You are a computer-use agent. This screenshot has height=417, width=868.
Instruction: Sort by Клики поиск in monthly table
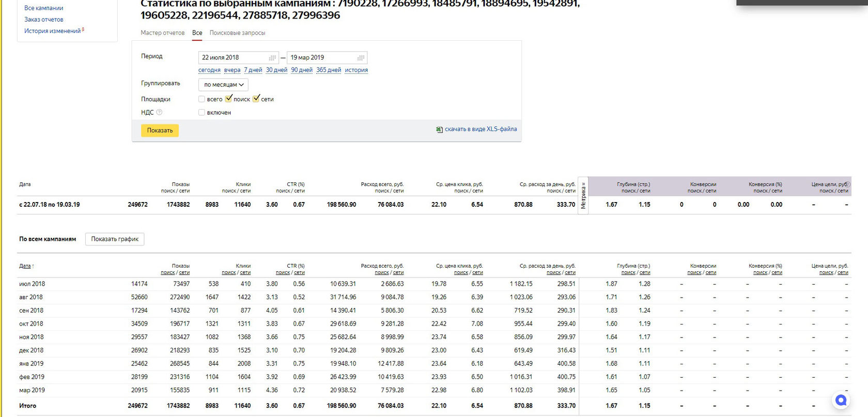pyautogui.click(x=228, y=273)
